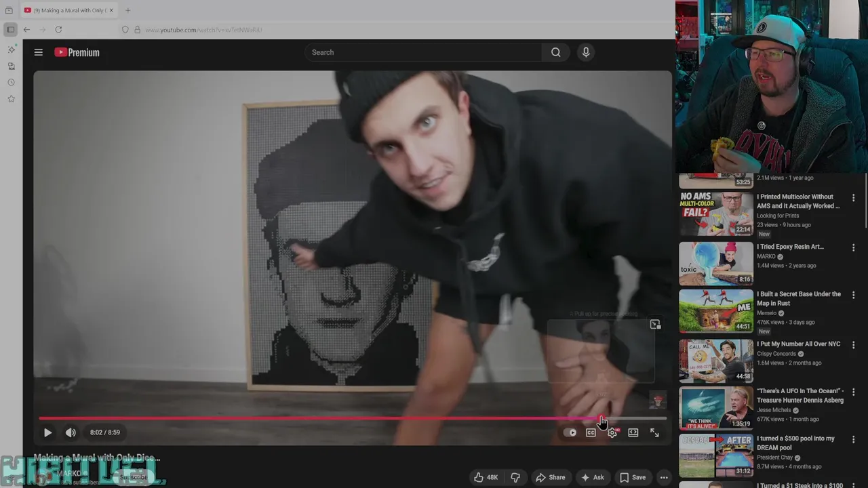Viewport: 868px width, 488px height.
Task: Open options for UFO In The Ocean
Action: pos(853,392)
